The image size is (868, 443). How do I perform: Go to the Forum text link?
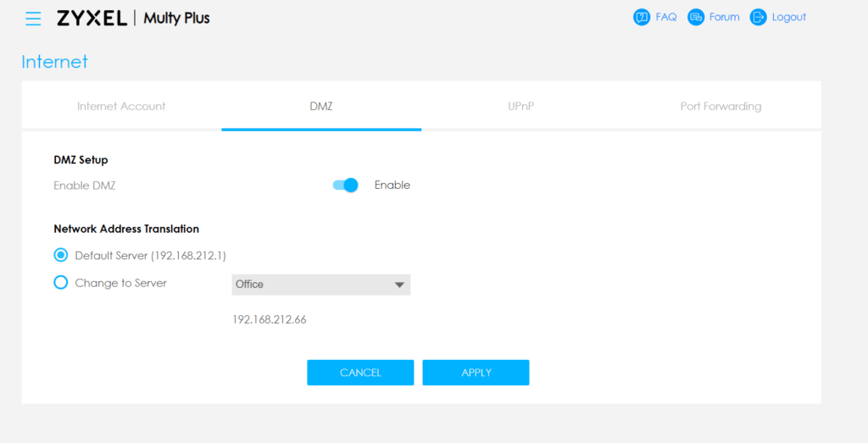(724, 17)
